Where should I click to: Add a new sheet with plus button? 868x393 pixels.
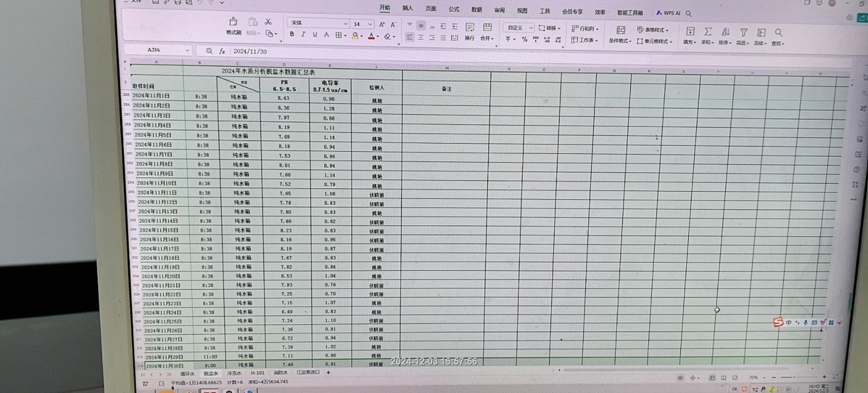coord(329,373)
